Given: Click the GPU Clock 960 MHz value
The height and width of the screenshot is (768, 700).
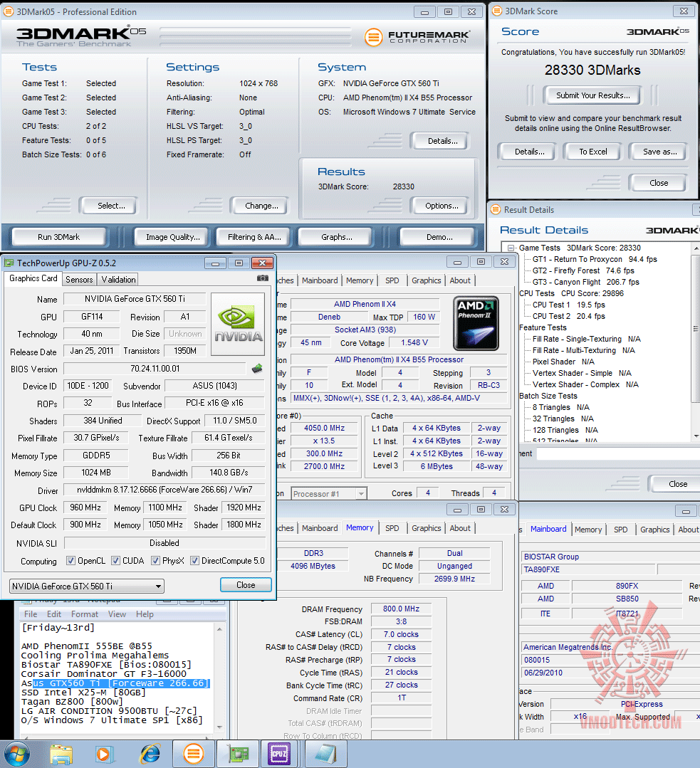Looking at the screenshot, I should tap(85, 507).
